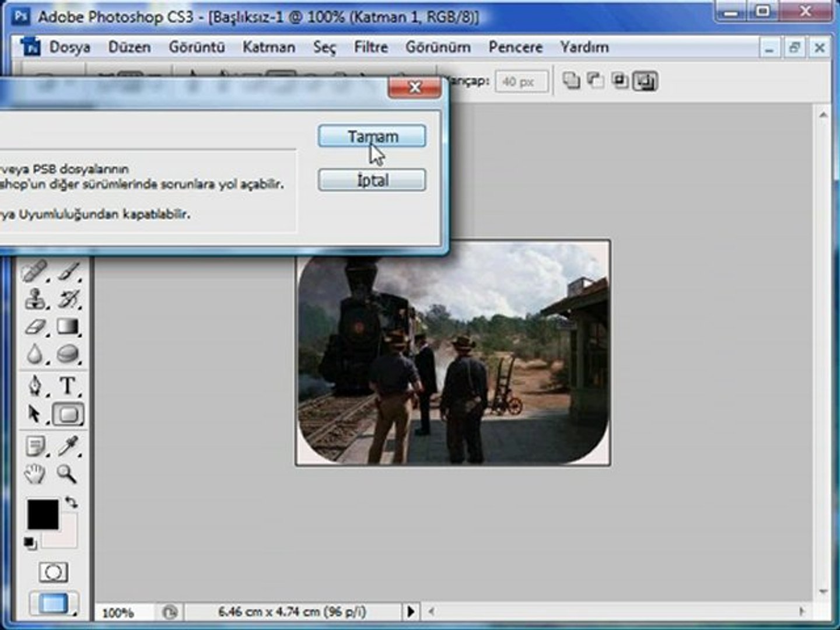Restore the document window size

(x=794, y=48)
